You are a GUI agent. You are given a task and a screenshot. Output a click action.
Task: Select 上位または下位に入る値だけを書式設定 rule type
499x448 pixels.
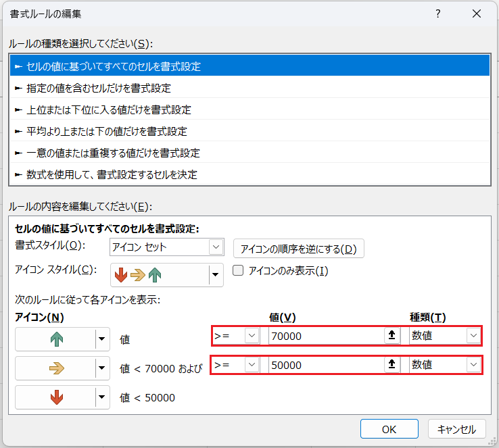[249, 109]
